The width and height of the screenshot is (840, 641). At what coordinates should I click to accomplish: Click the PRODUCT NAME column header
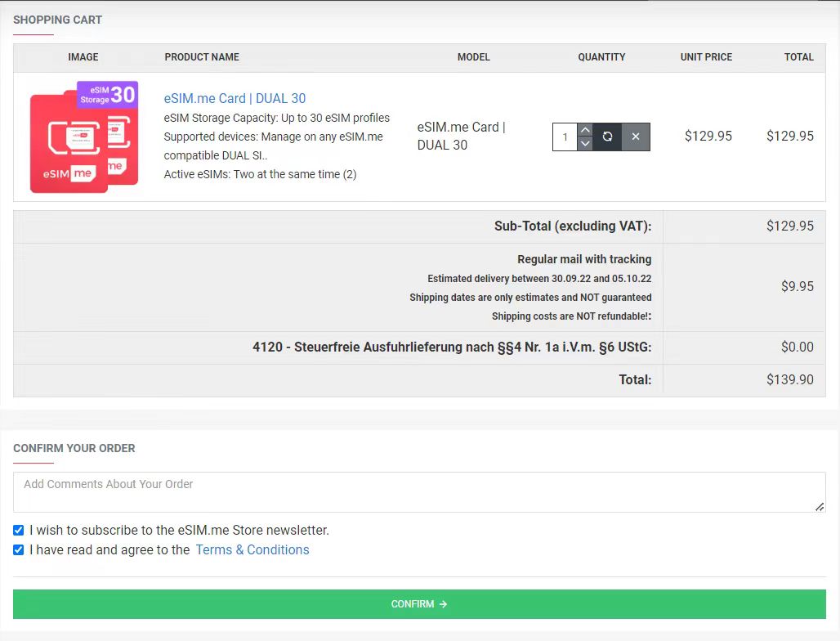(x=202, y=57)
